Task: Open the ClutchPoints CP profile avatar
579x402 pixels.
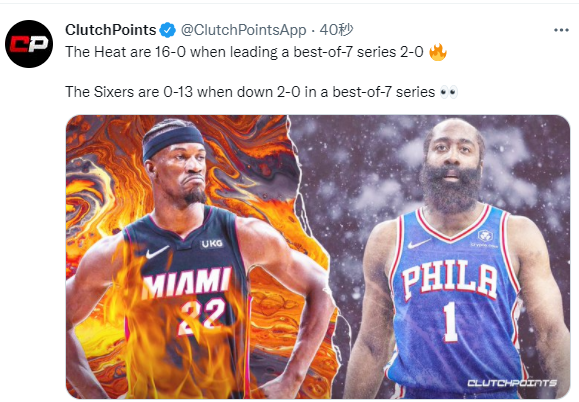Action: coord(29,44)
